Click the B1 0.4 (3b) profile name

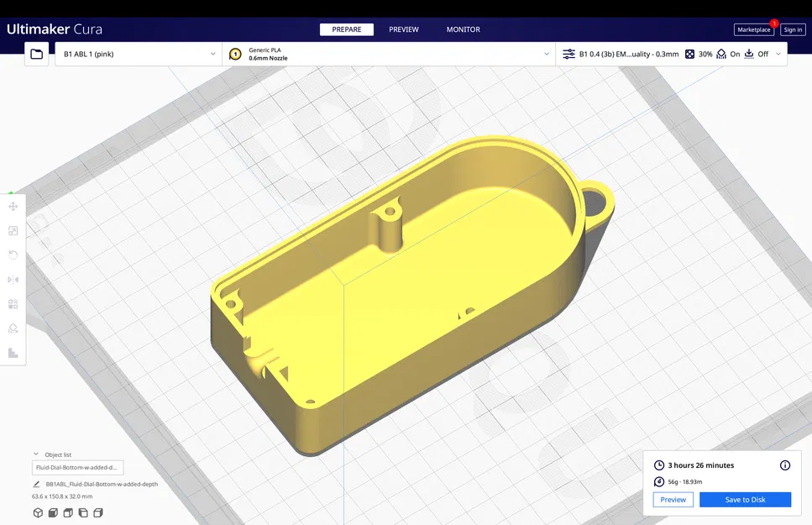tap(629, 54)
